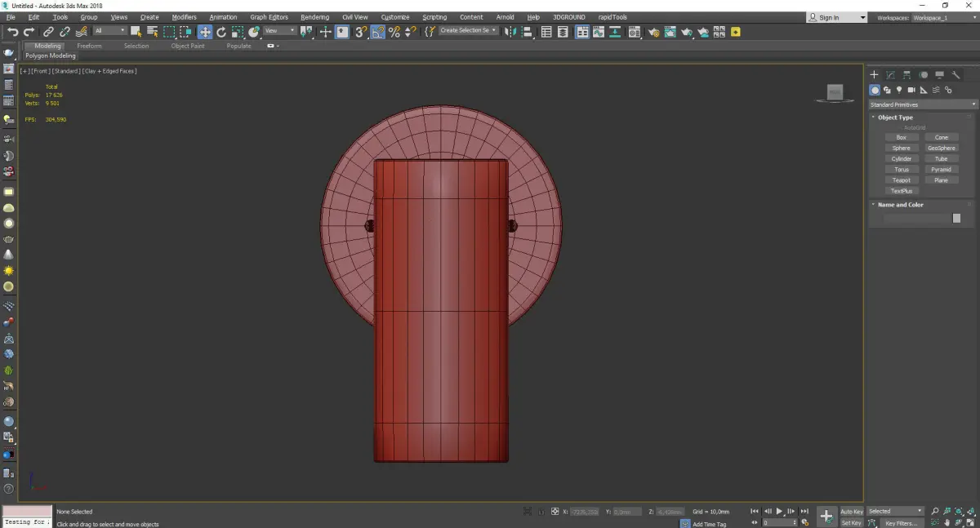Click the Undo arrow in main toolbar
This screenshot has width=980, height=528.
pyautogui.click(x=12, y=32)
